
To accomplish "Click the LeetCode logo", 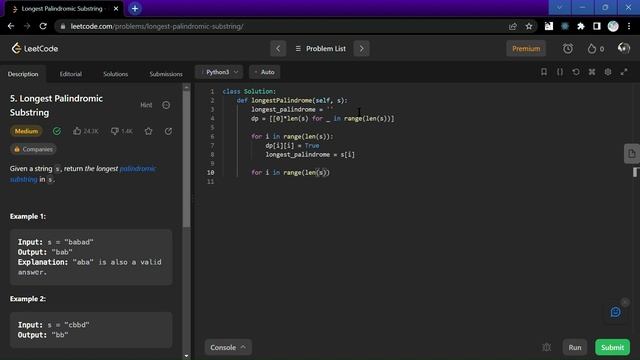I will tap(35, 49).
